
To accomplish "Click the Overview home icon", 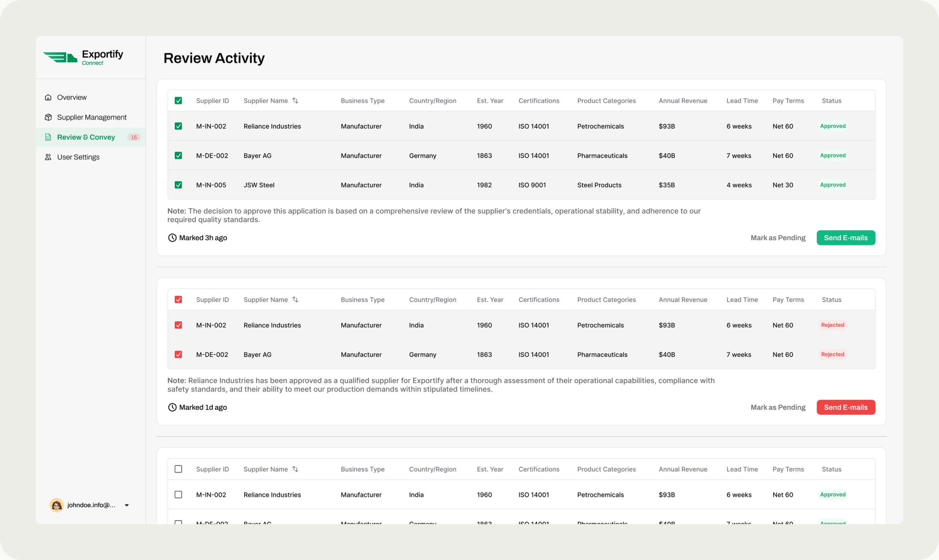I will 48,97.
